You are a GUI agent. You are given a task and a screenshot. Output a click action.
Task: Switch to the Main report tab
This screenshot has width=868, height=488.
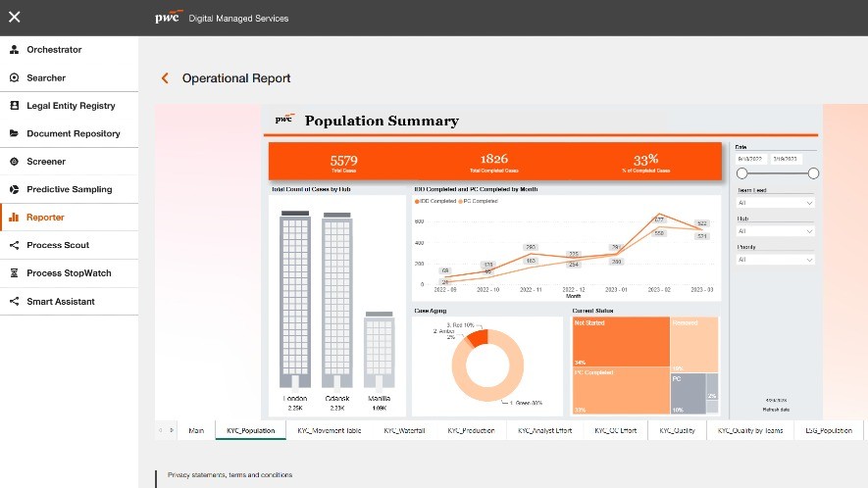[196, 430]
